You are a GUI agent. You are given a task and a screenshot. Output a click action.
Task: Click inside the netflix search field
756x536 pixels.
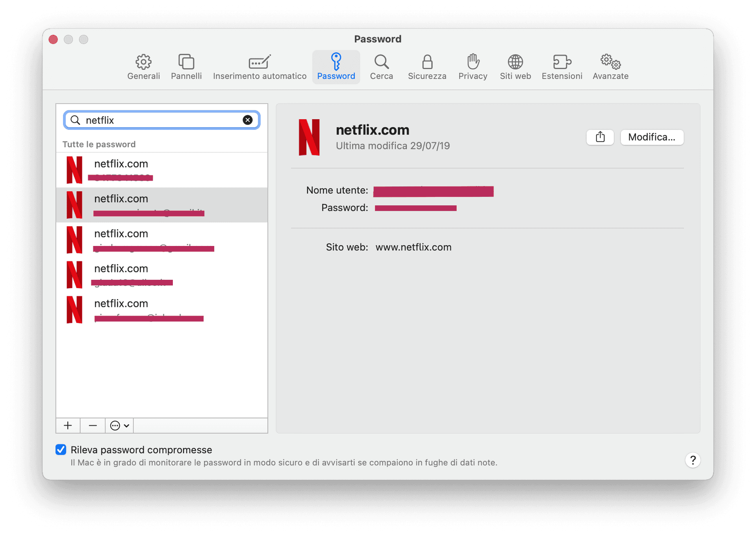click(x=161, y=120)
